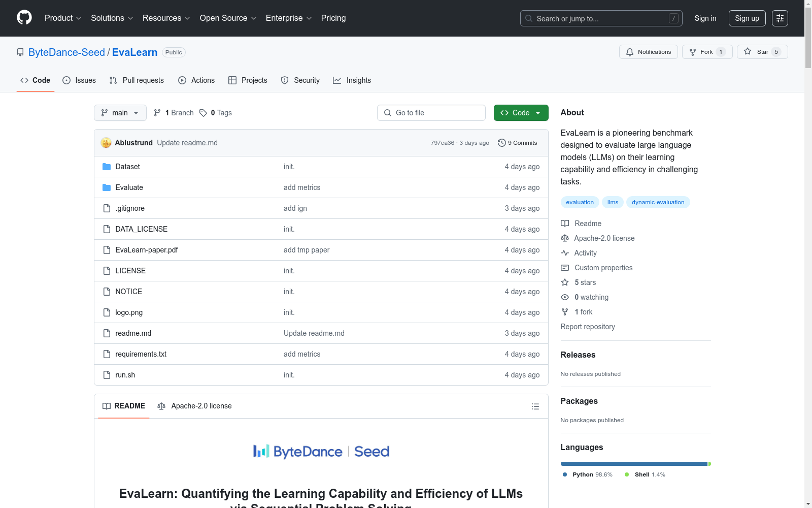Click the blue Python language dot
Screen dimensions: 812x508
565,474
